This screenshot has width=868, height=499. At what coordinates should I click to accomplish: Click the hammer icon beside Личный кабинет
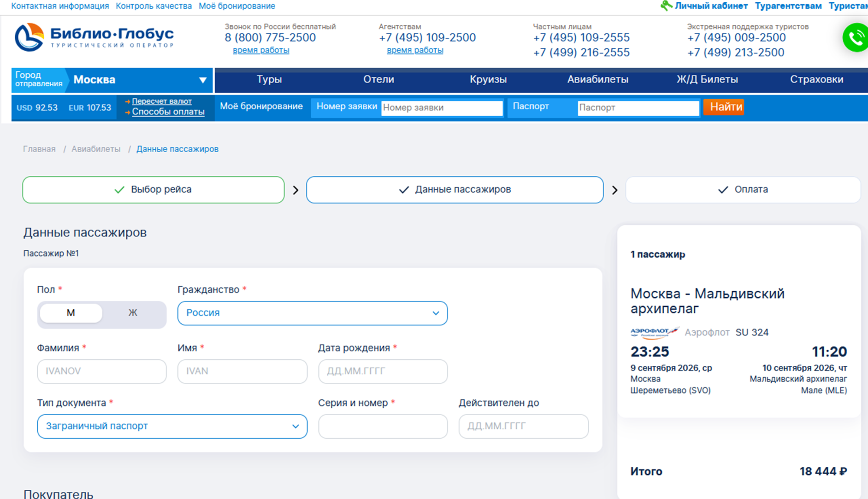(666, 6)
